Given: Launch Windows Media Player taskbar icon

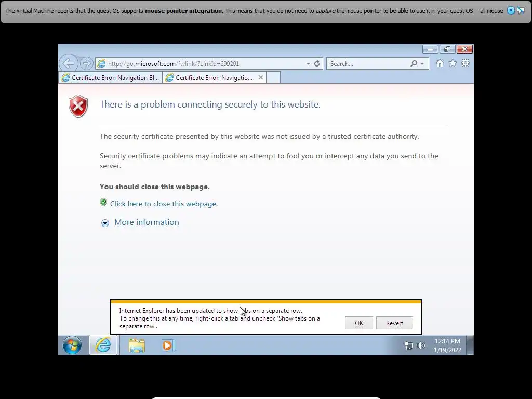Looking at the screenshot, I should tap(168, 345).
